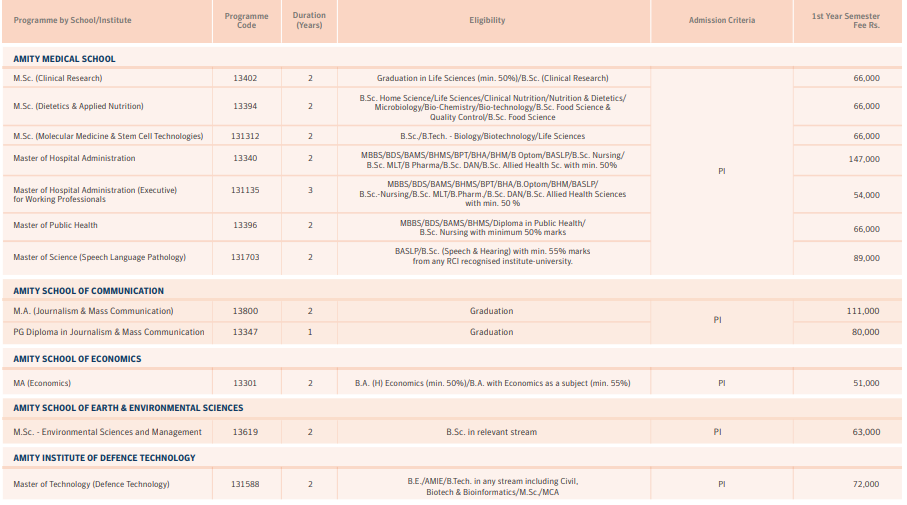Viewport: 907px width, 505px height.
Task: Click programme code 13619
Action: pos(245,432)
